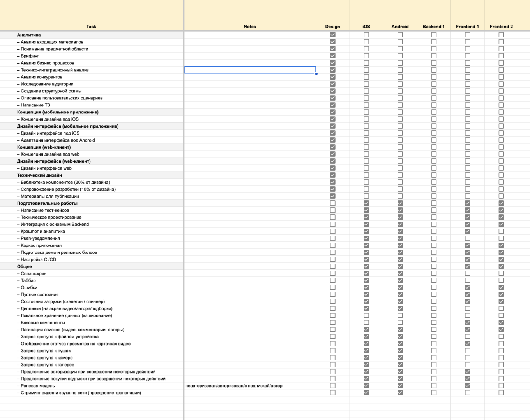Select the Адаптация интерфейса под Android cell

[91, 140]
